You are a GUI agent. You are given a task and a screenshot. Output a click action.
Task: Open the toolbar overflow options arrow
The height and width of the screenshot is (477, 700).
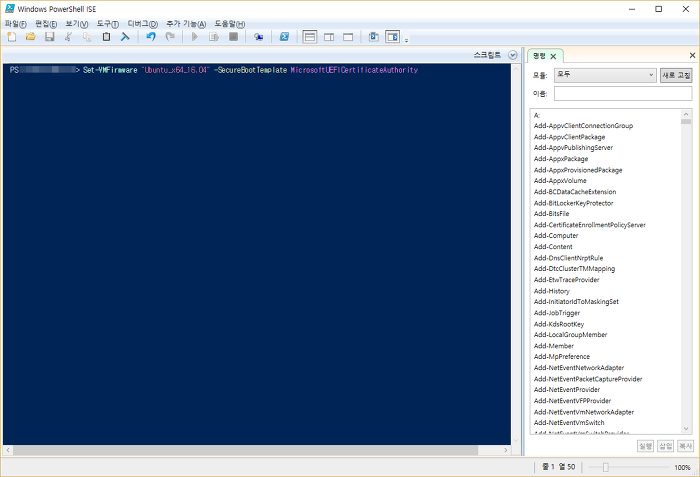[x=406, y=41]
